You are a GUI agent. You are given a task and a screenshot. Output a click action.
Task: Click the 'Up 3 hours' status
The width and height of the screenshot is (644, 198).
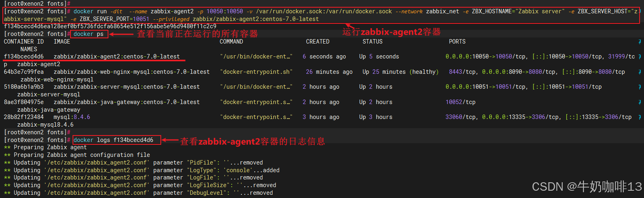point(376,117)
